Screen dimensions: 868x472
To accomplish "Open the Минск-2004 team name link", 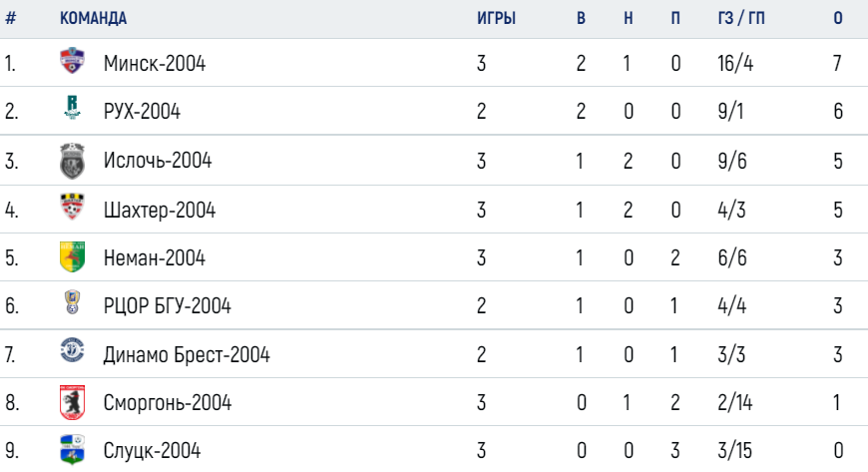I will click(x=155, y=64).
